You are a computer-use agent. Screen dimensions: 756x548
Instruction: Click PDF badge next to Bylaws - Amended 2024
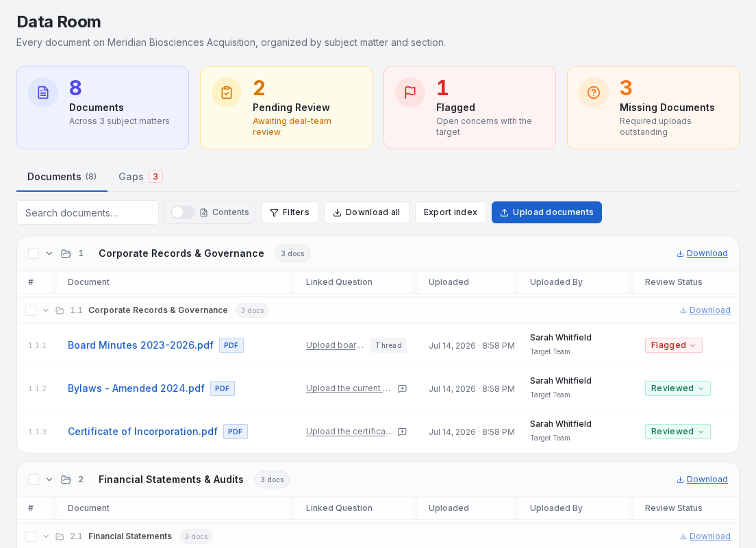[223, 388]
